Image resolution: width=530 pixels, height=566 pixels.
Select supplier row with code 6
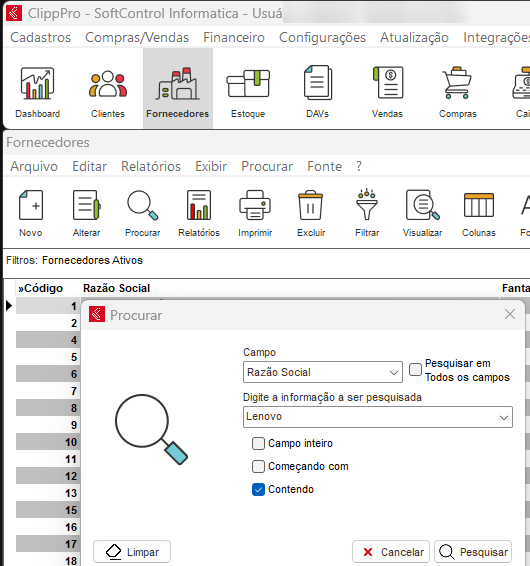coord(48,374)
